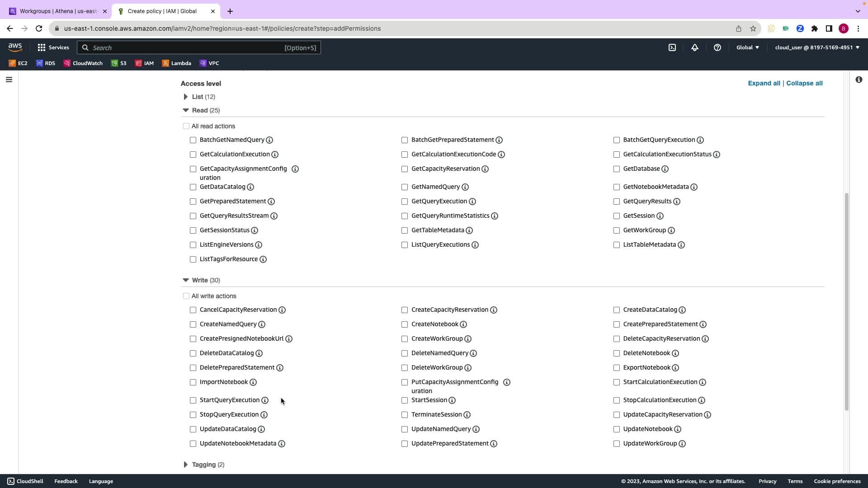Open the Services grid menu icon
868x488 pixels.
[x=42, y=47]
